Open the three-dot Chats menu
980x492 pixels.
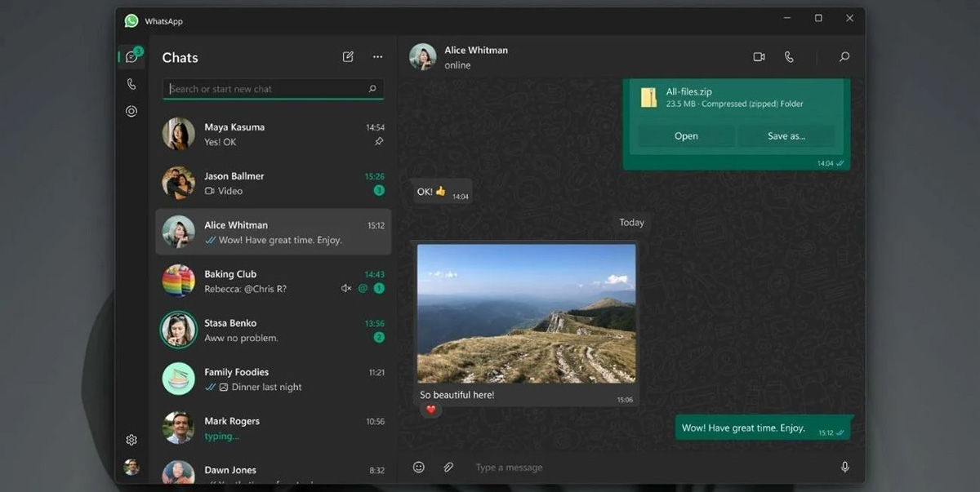(x=377, y=56)
